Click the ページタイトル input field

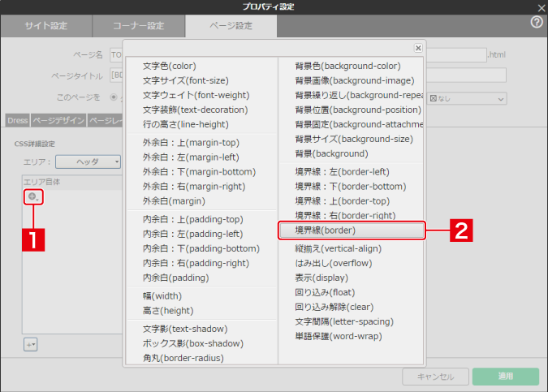[116, 75]
